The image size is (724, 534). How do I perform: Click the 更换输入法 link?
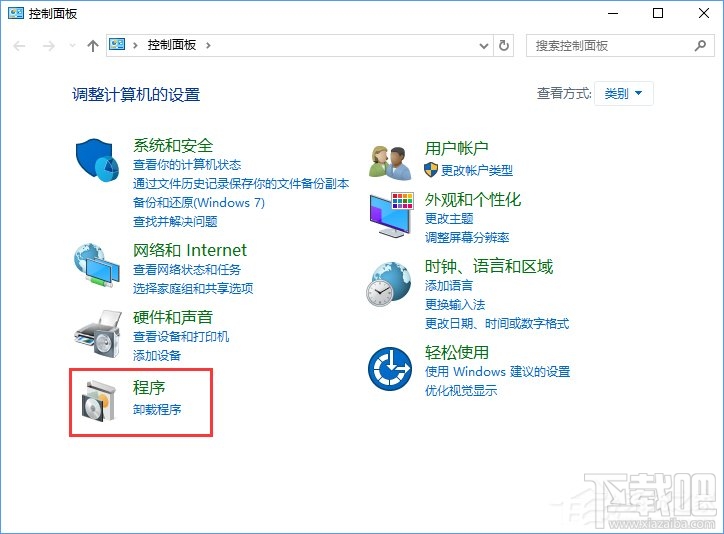pyautogui.click(x=455, y=305)
